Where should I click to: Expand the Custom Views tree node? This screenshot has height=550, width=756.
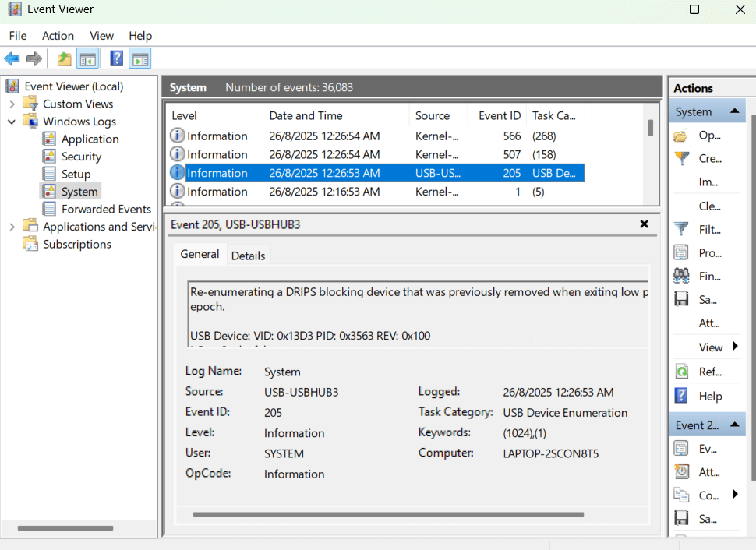click(x=12, y=104)
